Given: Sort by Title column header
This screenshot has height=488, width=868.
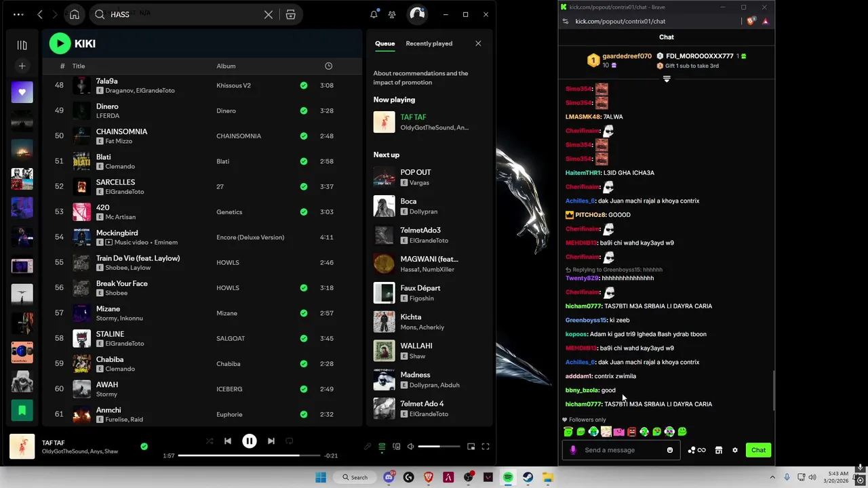Looking at the screenshot, I should pyautogui.click(x=78, y=66).
